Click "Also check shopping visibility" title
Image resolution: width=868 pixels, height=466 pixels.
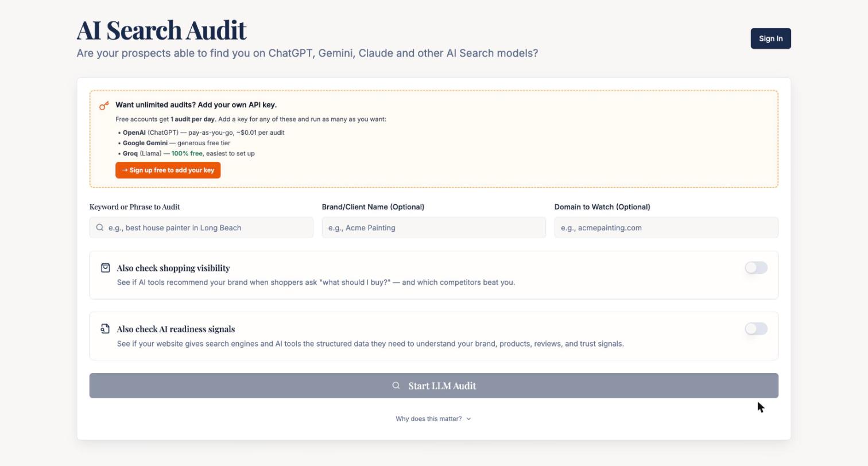pos(173,268)
